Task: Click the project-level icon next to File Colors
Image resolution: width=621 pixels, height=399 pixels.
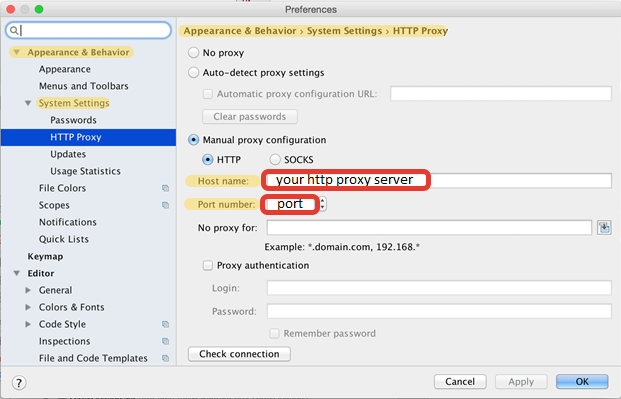Action: click(166, 188)
